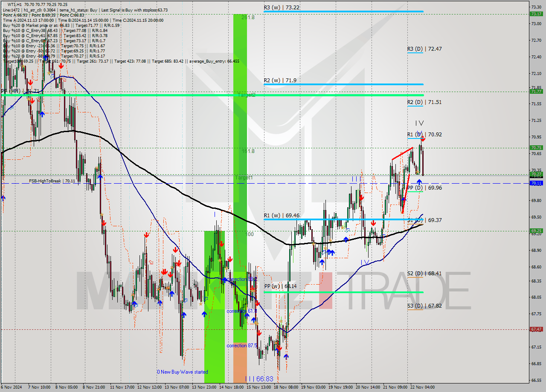Click 72.10 on the price axis
Screen dimensions: 546x392
(536, 74)
